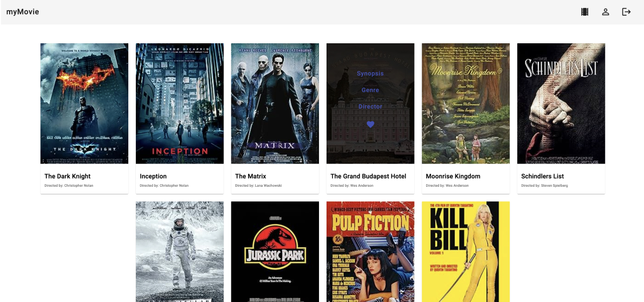
Task: Open Genre for The Grand Budapest Hotel
Action: [x=370, y=90]
